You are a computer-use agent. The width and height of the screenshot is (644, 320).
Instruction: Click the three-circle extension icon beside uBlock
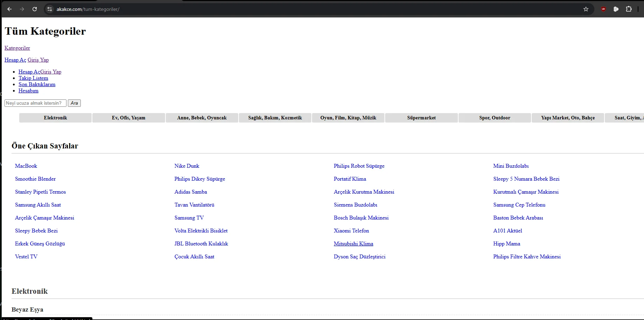[x=616, y=9]
